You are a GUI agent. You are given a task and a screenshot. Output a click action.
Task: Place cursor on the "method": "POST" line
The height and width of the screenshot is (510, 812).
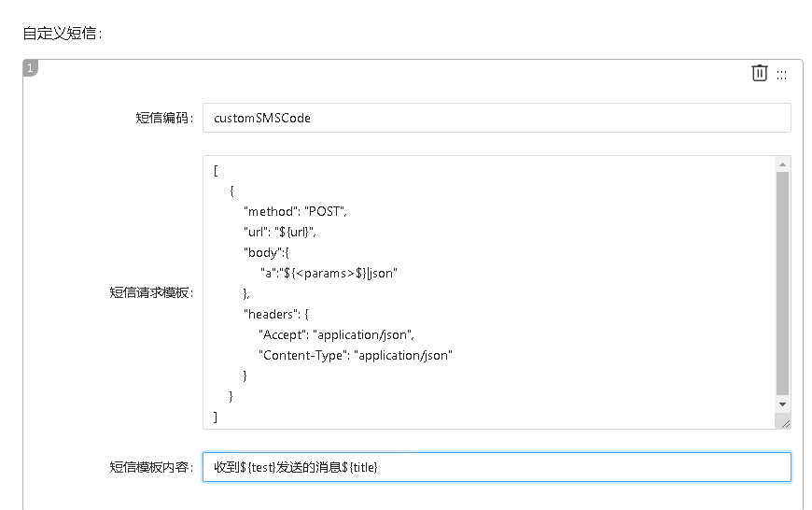pos(295,211)
